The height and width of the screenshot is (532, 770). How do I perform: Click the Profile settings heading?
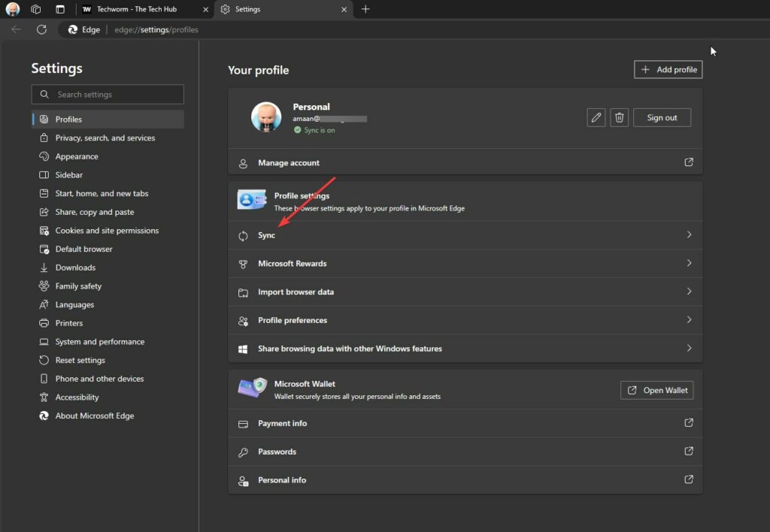(x=302, y=195)
